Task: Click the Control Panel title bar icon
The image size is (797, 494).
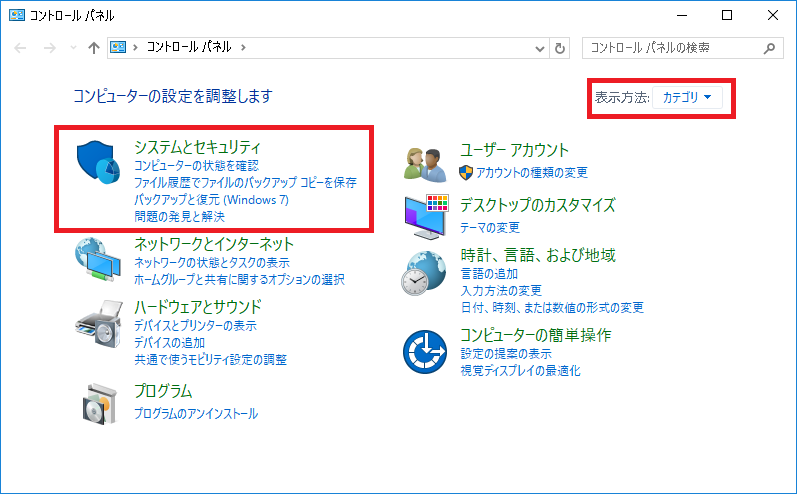Action: [x=17, y=15]
